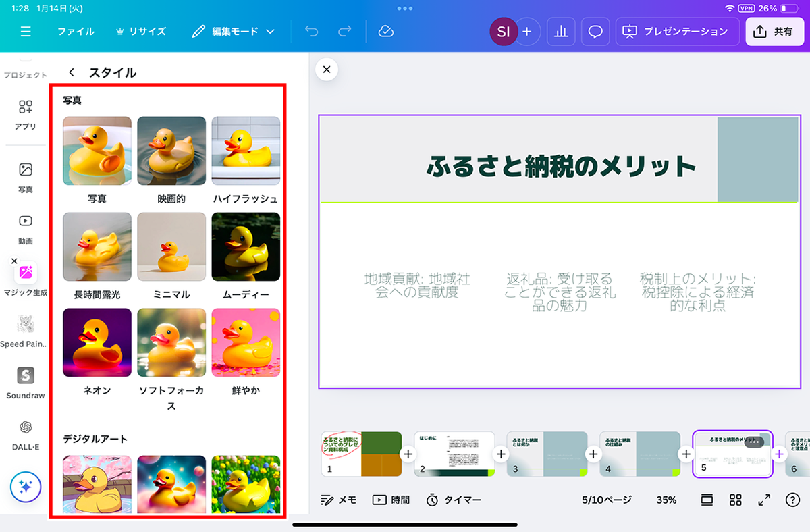This screenshot has width=810, height=532.
Task: Open slide 4 thumbnail
Action: point(640,454)
